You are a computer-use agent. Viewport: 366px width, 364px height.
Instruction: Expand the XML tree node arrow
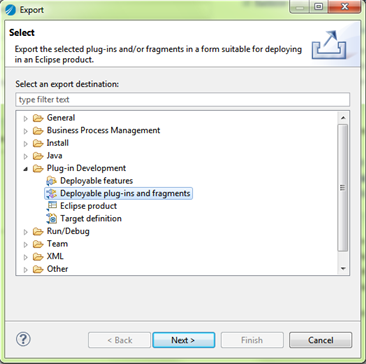click(x=25, y=257)
